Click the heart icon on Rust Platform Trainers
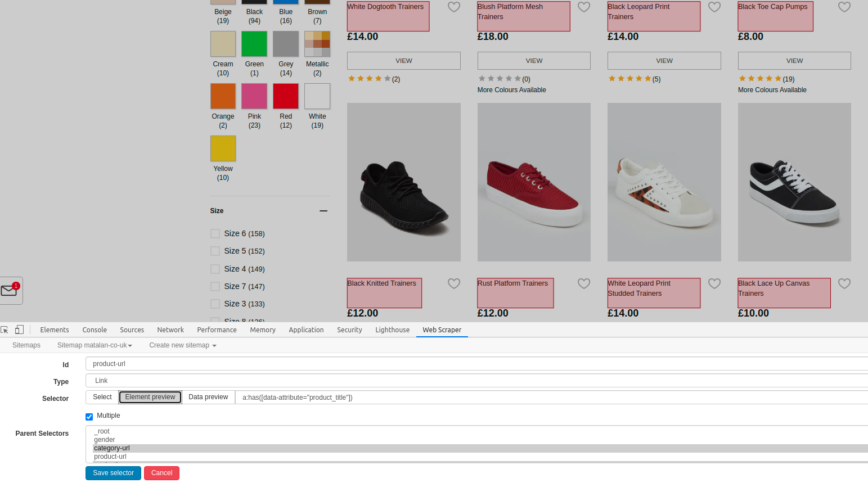 (x=584, y=283)
